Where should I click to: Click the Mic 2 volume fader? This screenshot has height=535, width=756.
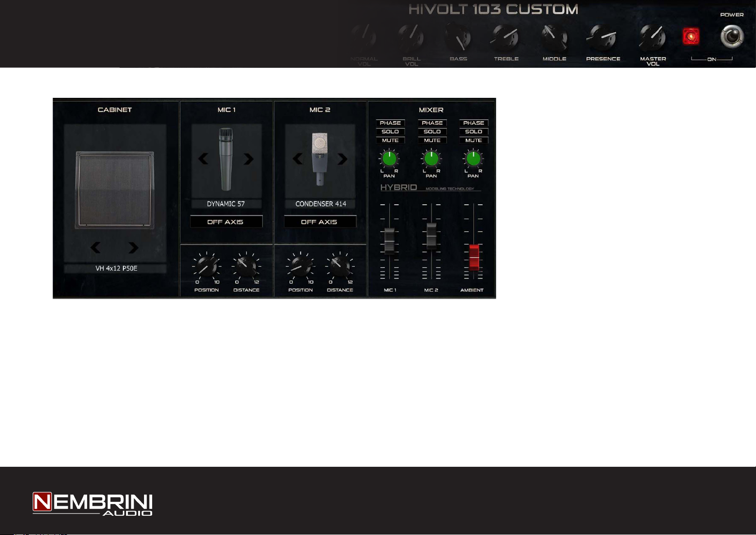pos(431,236)
